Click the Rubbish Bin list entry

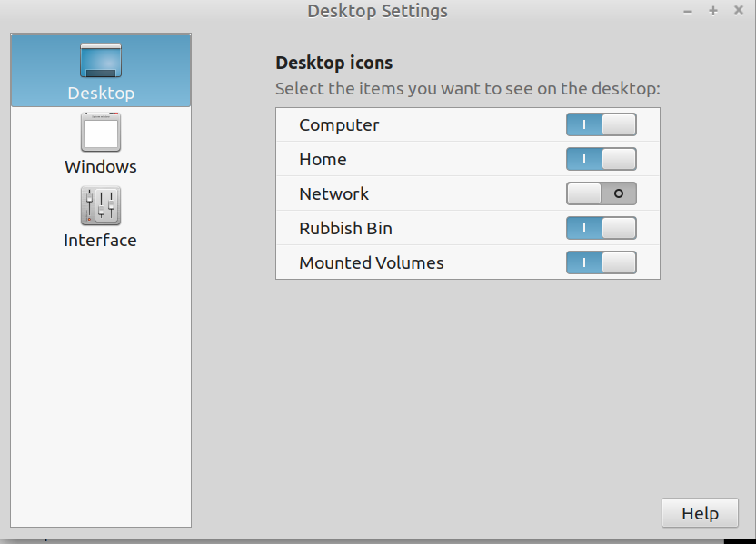(345, 228)
